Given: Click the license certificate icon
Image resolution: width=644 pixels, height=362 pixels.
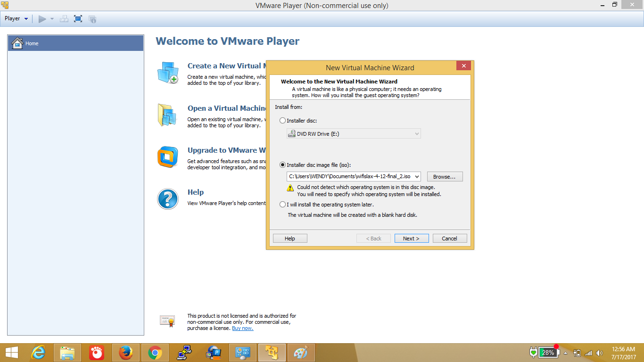Looking at the screenshot, I should pos(167,321).
